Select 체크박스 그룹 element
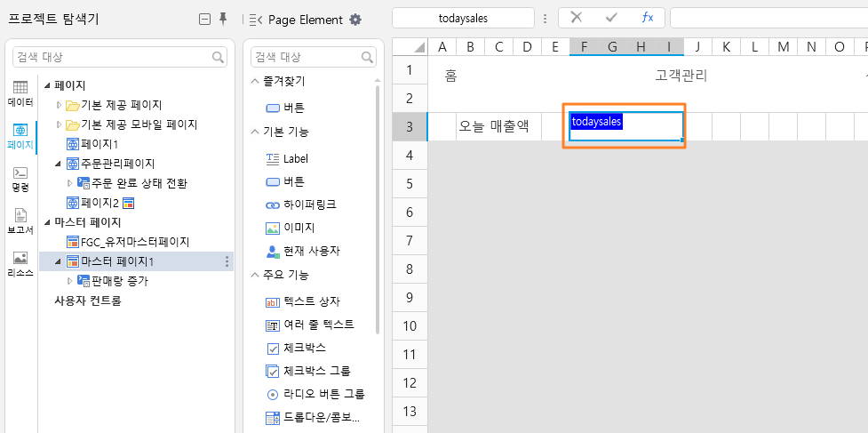 click(308, 371)
